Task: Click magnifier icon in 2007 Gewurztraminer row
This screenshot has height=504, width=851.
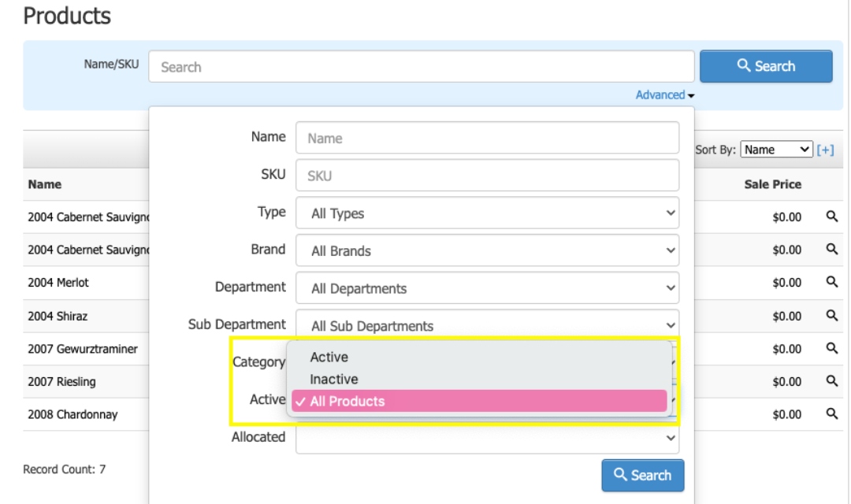Action: pos(831,349)
